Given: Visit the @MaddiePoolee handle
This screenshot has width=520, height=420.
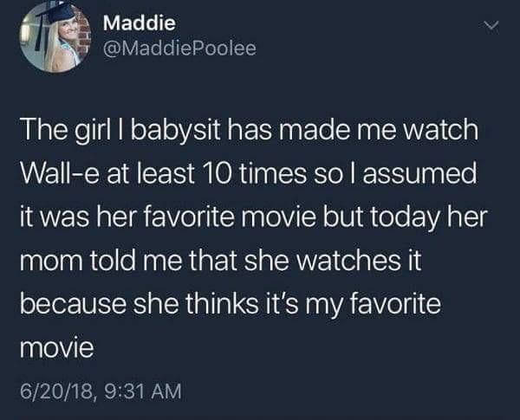Looking at the screenshot, I should [x=179, y=48].
